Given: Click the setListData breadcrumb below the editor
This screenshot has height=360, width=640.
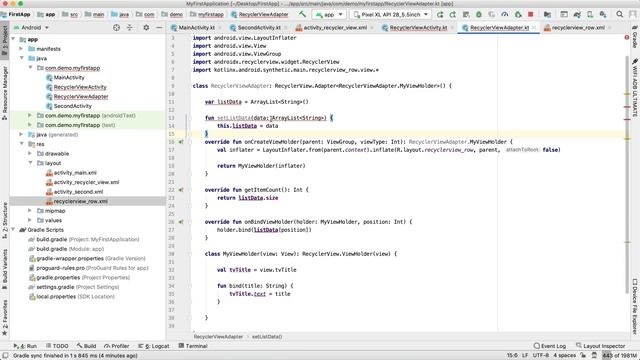Looking at the screenshot, I should click(267, 337).
